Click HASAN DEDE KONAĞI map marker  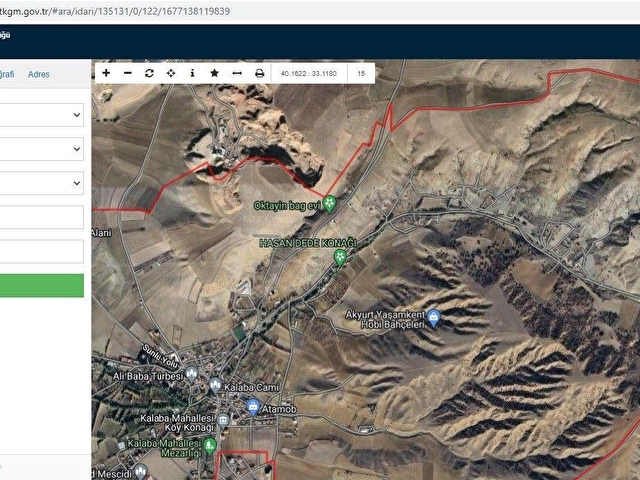pos(340,258)
